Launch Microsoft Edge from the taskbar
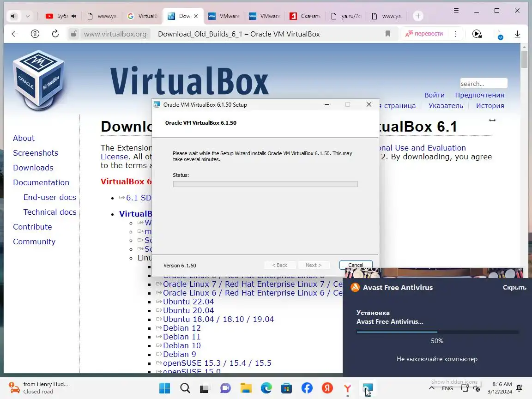532x399 pixels. tap(266, 388)
